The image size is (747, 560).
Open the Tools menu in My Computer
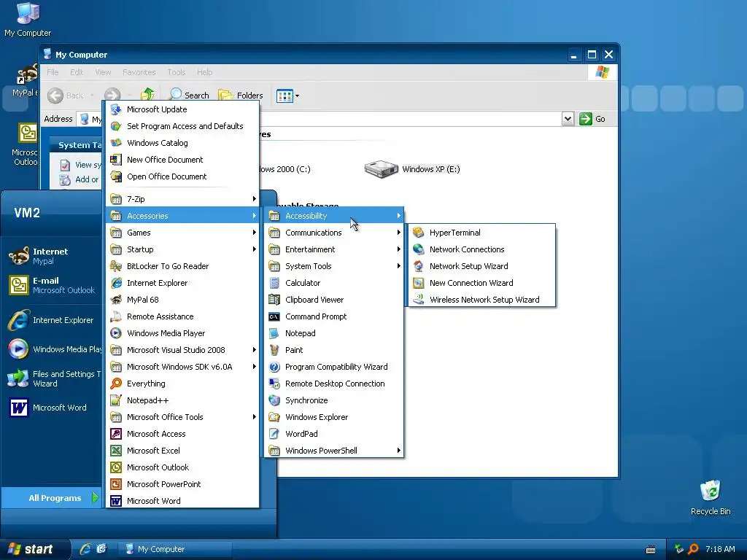click(x=177, y=72)
